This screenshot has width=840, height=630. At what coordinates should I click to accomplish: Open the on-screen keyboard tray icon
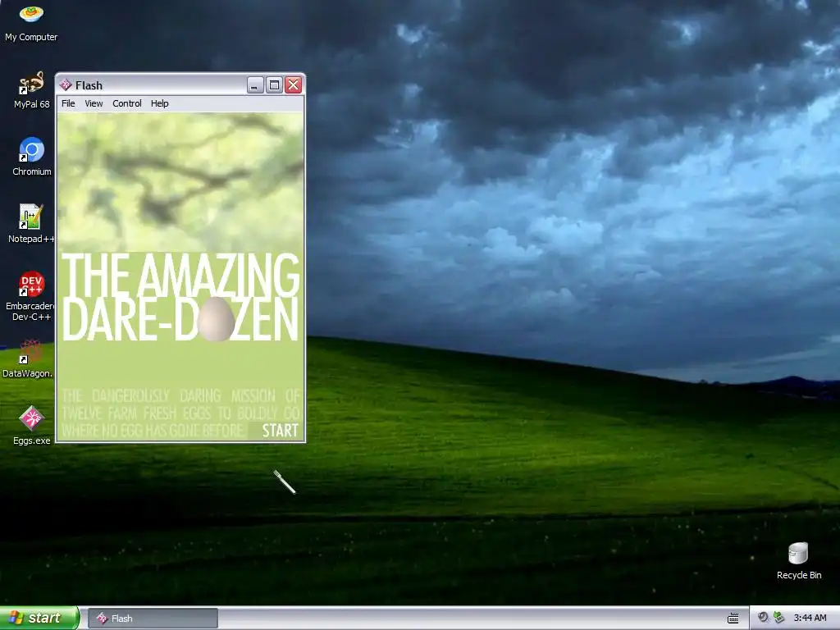[x=733, y=619]
